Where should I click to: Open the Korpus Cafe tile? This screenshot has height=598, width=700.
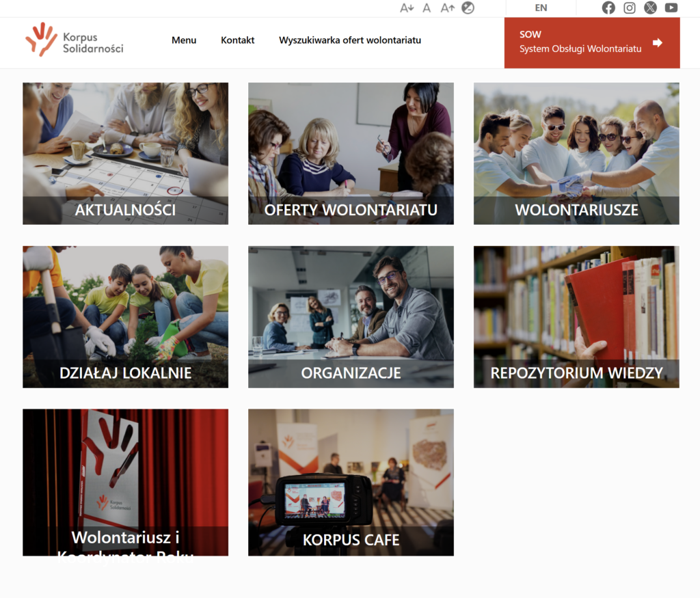tap(351, 482)
